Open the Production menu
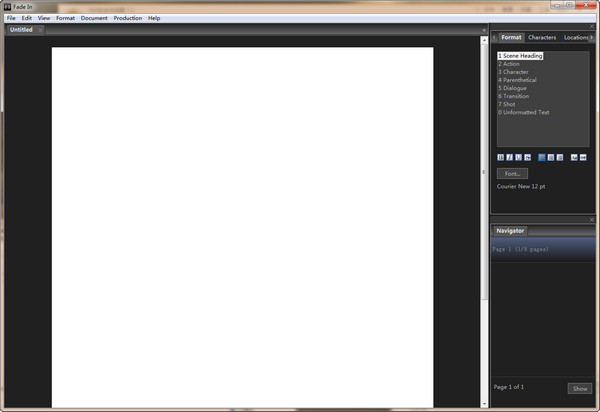Viewport: 600px width, 412px height. click(x=128, y=18)
